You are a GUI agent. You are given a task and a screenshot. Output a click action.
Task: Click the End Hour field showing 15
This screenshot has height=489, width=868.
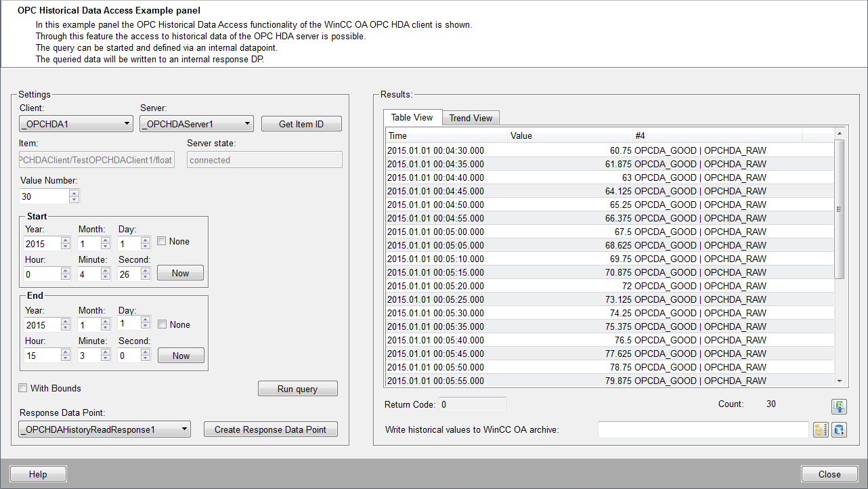(41, 356)
